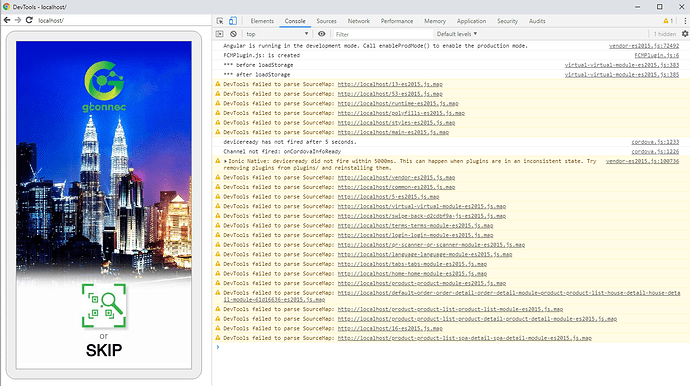Open the Security tab

pyautogui.click(x=507, y=21)
